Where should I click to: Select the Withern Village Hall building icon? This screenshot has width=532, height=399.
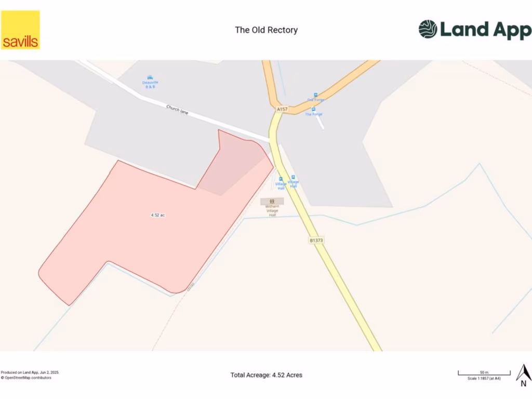272,202
